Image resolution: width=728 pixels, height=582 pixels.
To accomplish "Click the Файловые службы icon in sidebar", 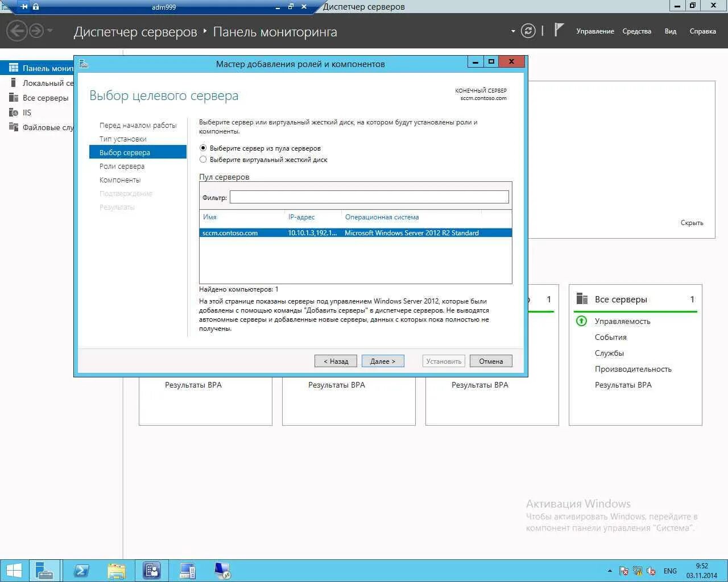I will click(14, 127).
